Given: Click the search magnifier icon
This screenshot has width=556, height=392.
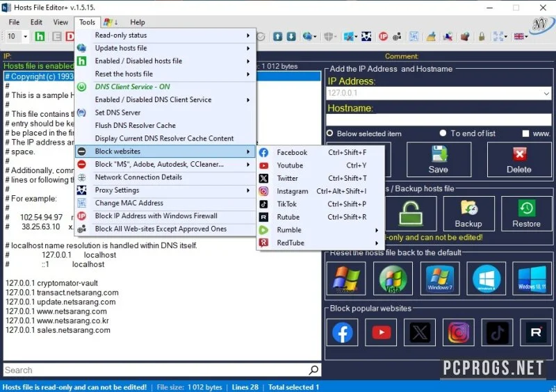Looking at the screenshot, I should pyautogui.click(x=313, y=370).
